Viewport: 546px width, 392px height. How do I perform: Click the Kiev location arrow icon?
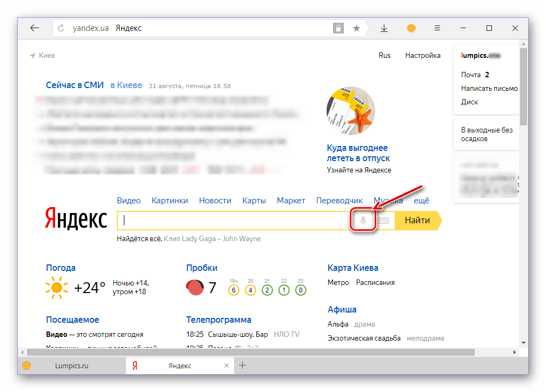coord(32,56)
